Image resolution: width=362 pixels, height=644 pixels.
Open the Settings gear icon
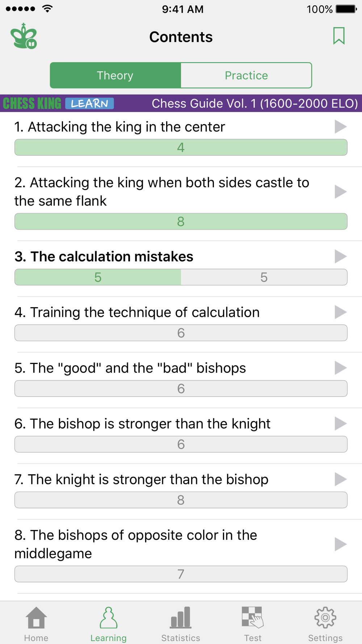tap(325, 618)
